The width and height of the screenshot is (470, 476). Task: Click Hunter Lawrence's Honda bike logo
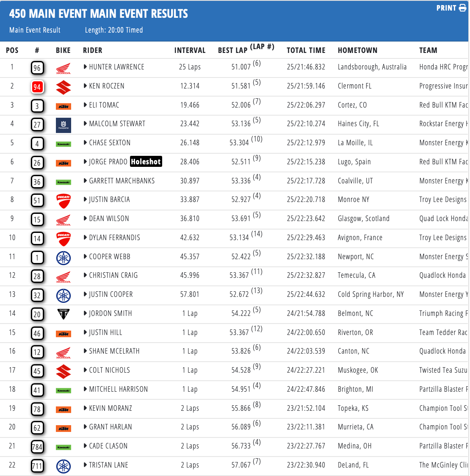click(x=64, y=68)
